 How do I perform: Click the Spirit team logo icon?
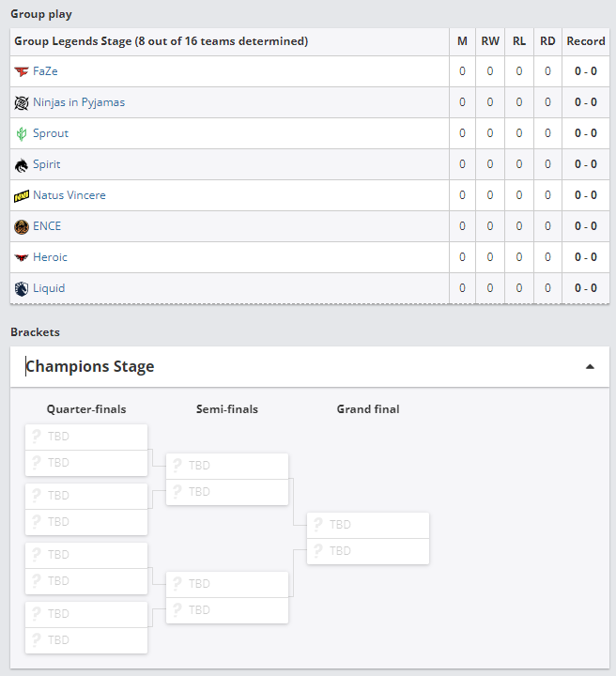(22, 164)
